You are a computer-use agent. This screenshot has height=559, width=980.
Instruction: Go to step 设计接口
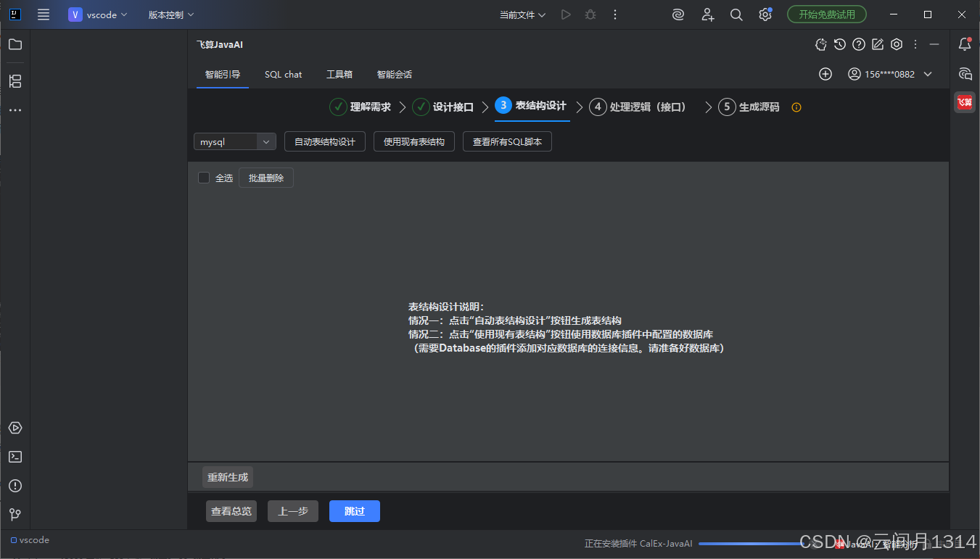pos(443,107)
